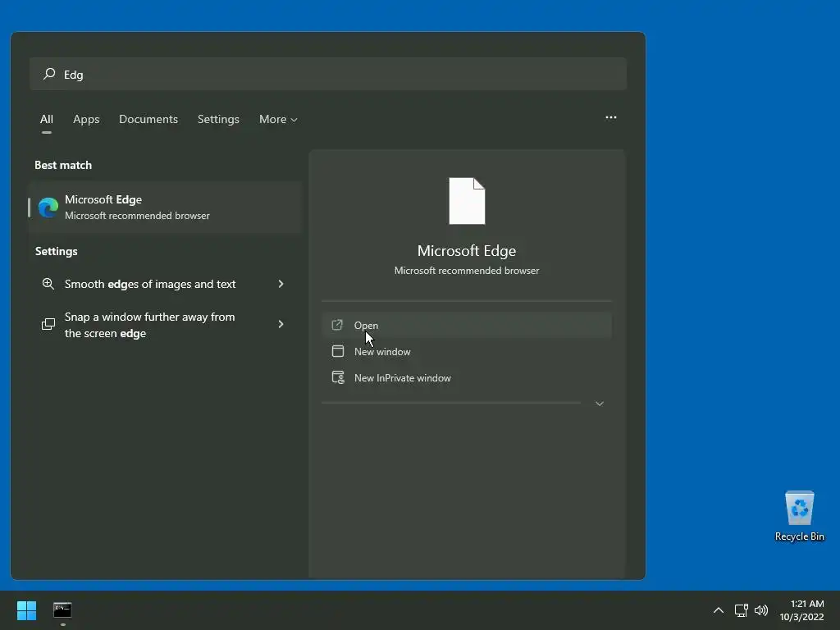840x630 pixels.
Task: Choose New window action
Action: [x=466, y=351]
